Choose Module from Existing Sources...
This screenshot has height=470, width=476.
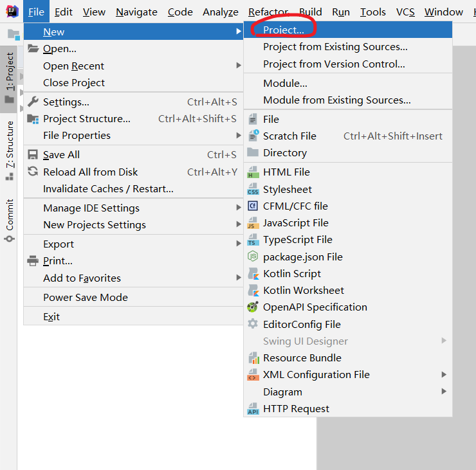tap(348, 100)
